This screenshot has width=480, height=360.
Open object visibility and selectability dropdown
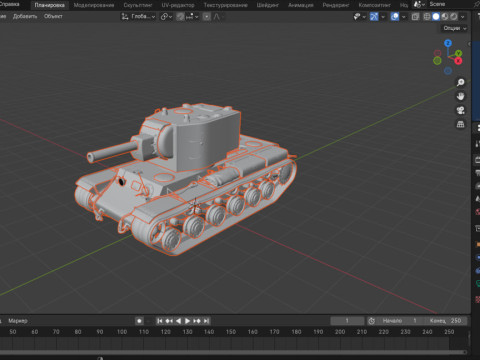[x=359, y=17]
